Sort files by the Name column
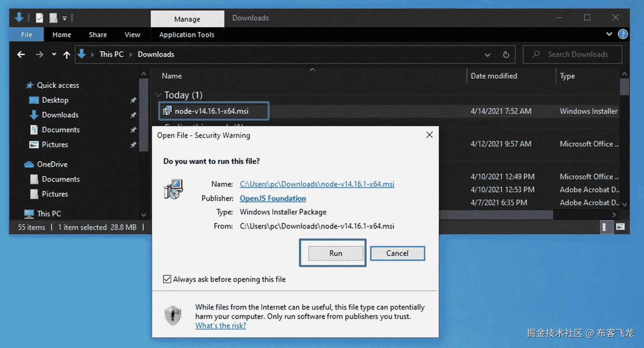 (172, 76)
